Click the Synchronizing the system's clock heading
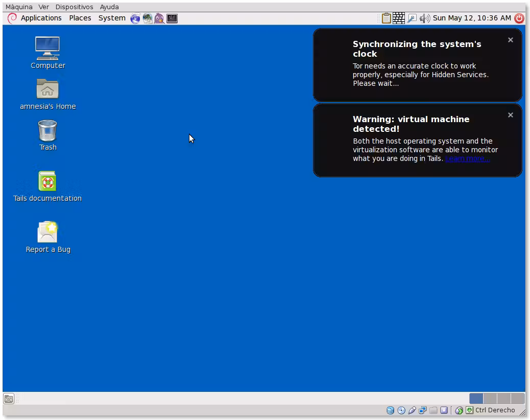 tap(417, 49)
